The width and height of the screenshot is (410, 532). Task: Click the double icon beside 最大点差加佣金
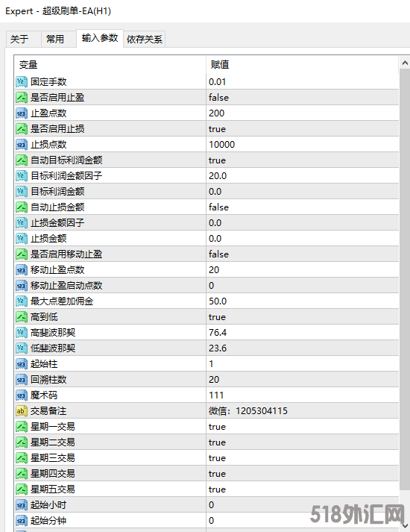pyautogui.click(x=22, y=301)
